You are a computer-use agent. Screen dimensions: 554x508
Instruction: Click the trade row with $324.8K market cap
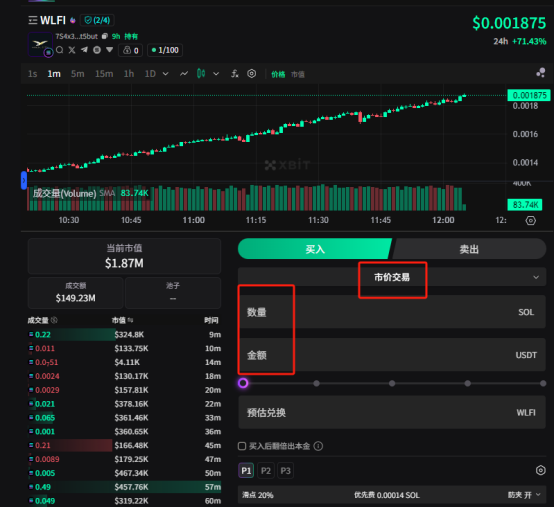(x=124, y=334)
